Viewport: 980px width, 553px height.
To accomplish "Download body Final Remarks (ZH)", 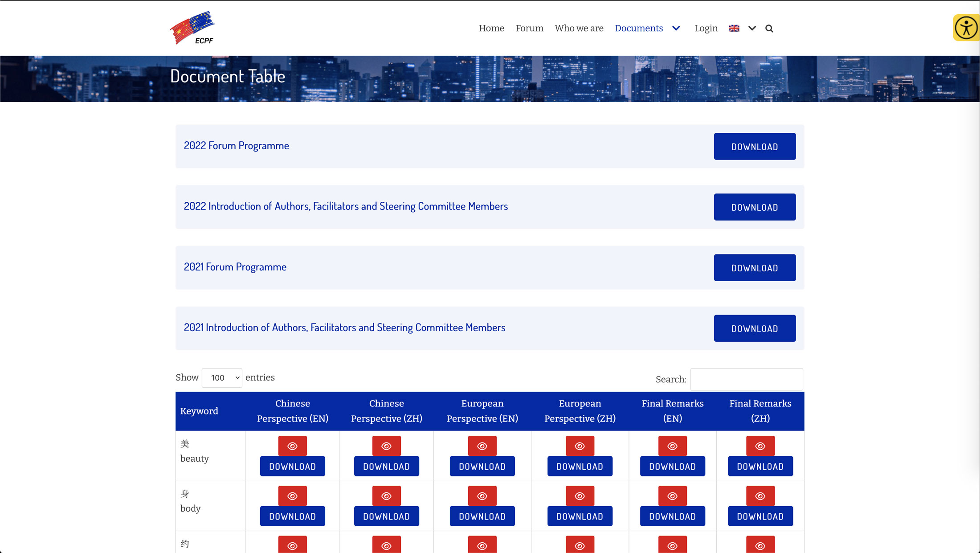I will [760, 516].
